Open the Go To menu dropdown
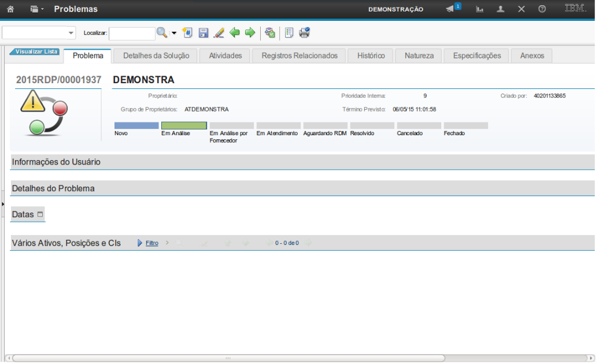The image size is (610, 364). tap(37, 9)
